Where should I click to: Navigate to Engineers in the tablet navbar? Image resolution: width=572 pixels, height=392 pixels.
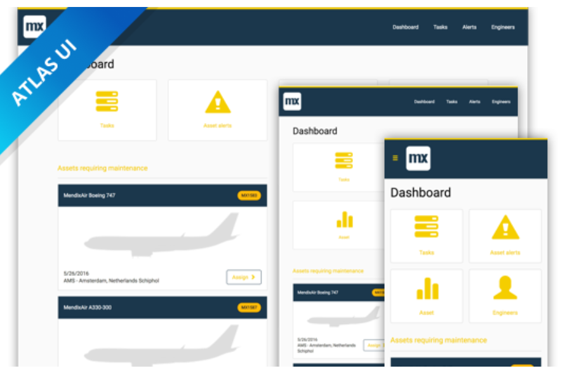(501, 101)
